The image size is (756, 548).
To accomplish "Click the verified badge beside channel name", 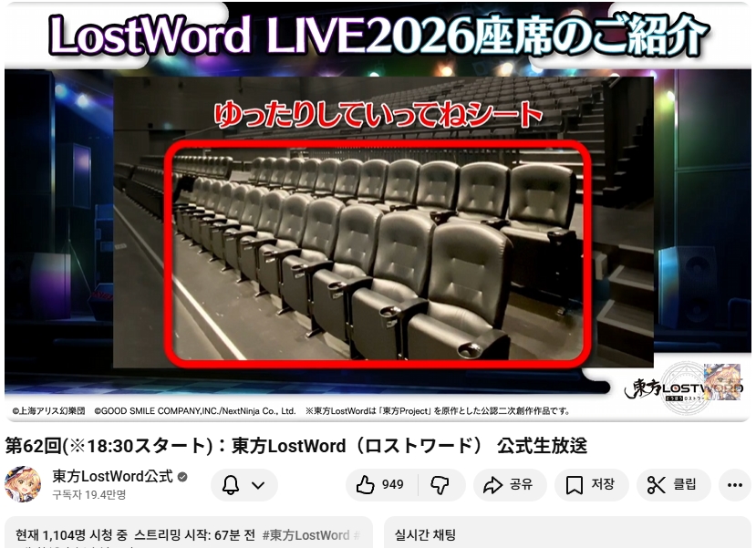I will point(182,477).
